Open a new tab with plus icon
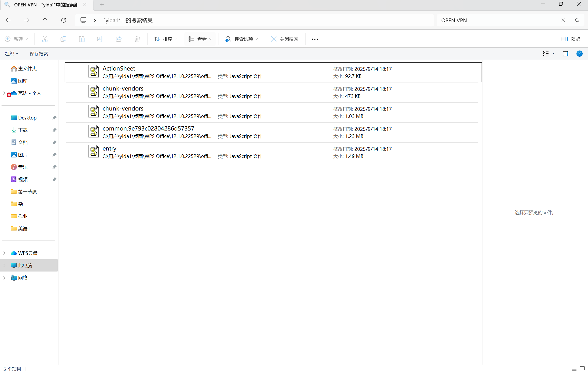The image size is (588, 371). [102, 5]
